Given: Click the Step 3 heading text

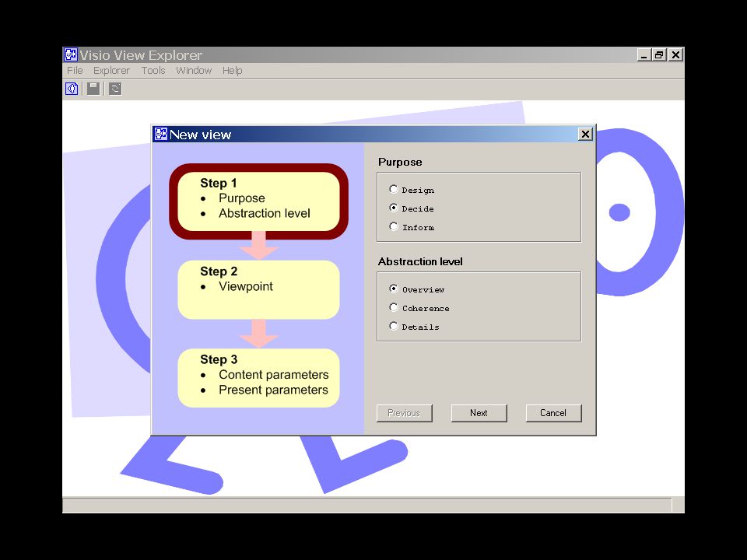Looking at the screenshot, I should pos(218,359).
